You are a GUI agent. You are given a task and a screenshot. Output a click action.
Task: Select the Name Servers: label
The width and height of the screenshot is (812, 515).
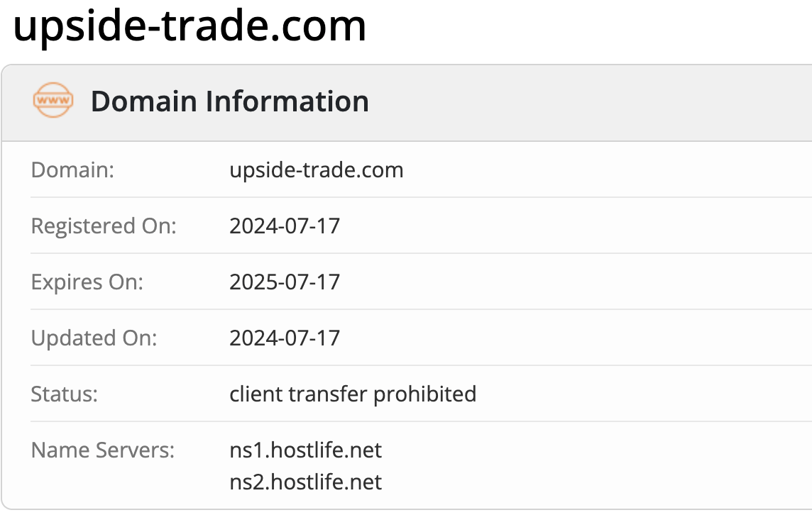pyautogui.click(x=103, y=450)
